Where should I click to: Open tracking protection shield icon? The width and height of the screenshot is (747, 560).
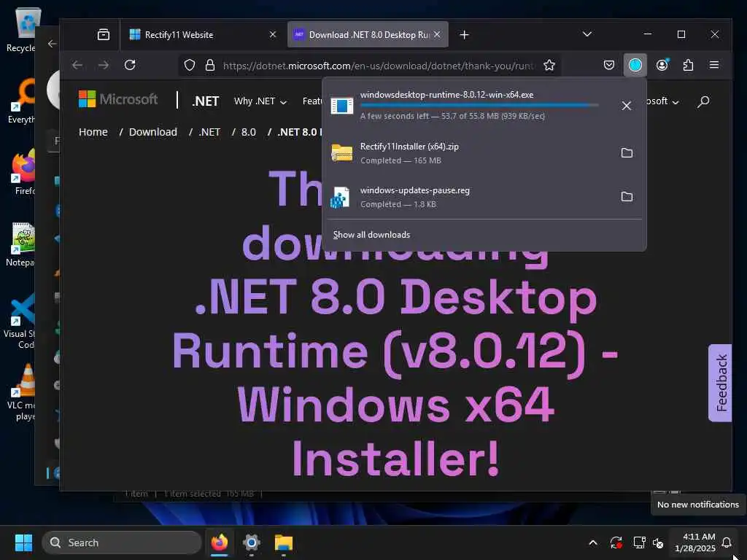(x=190, y=65)
